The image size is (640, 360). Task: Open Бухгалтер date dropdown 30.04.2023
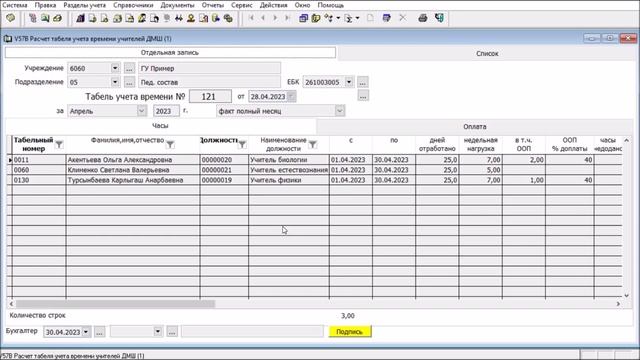[x=86, y=332]
